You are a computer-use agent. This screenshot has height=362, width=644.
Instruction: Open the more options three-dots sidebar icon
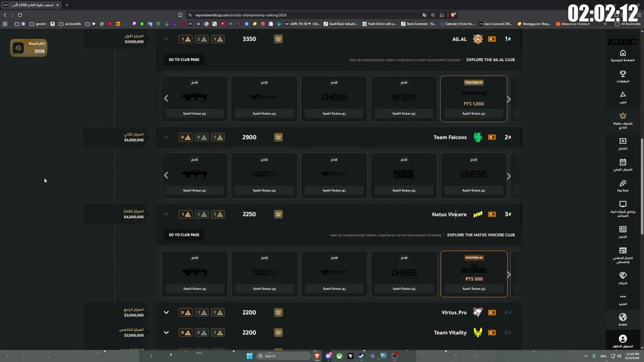[622, 297]
